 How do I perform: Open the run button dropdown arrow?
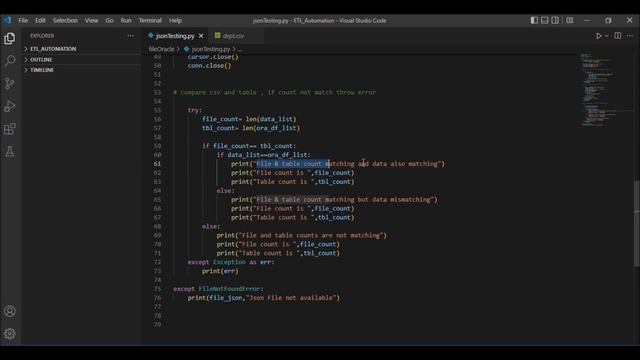click(x=607, y=36)
